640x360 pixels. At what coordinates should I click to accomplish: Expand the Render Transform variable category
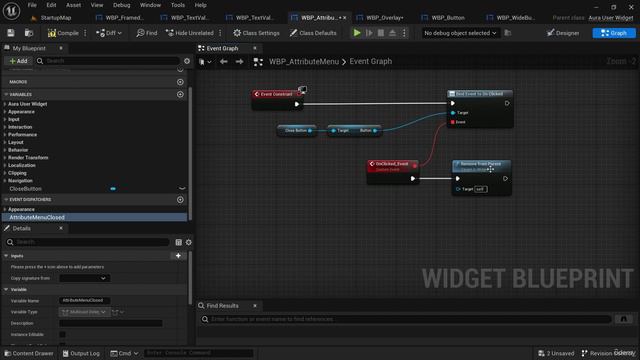click(5, 158)
